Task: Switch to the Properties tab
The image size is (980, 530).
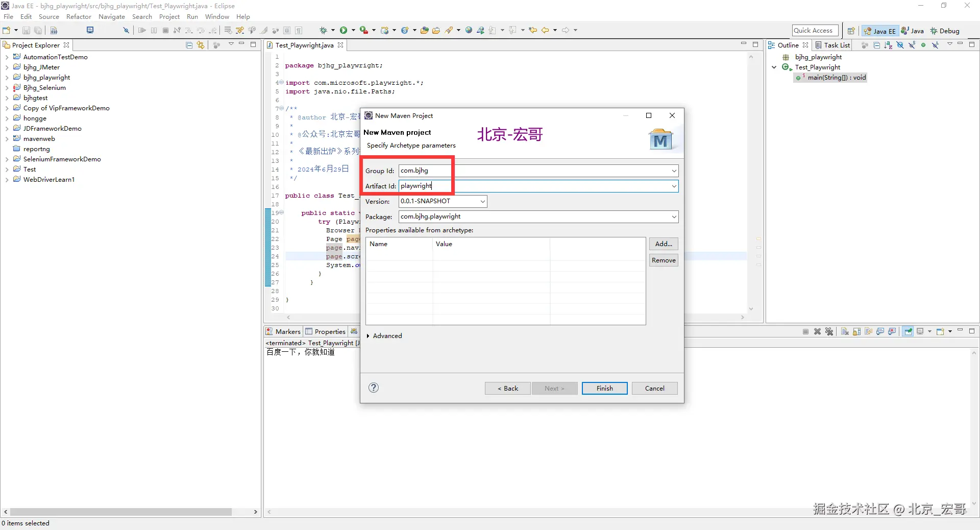Action: (326, 331)
